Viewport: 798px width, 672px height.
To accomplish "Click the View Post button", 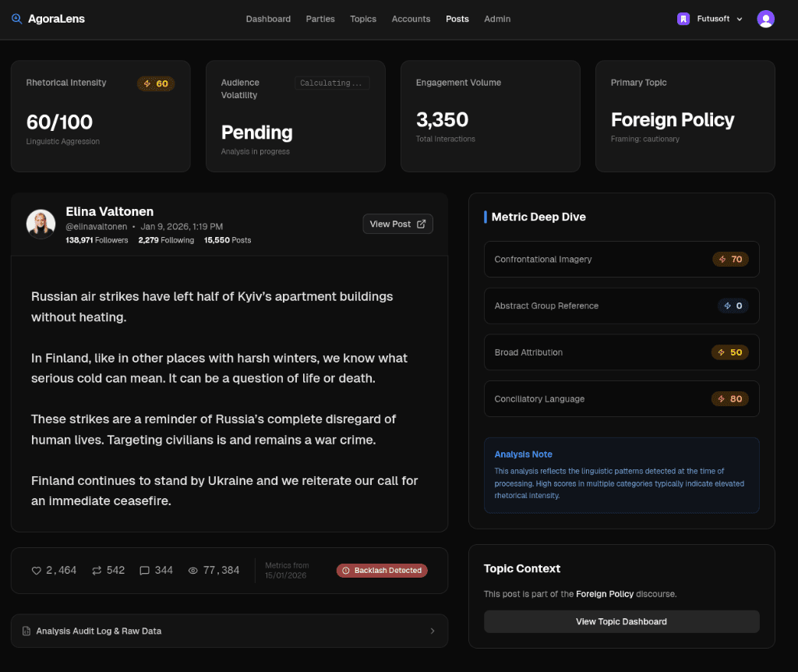I will point(397,224).
